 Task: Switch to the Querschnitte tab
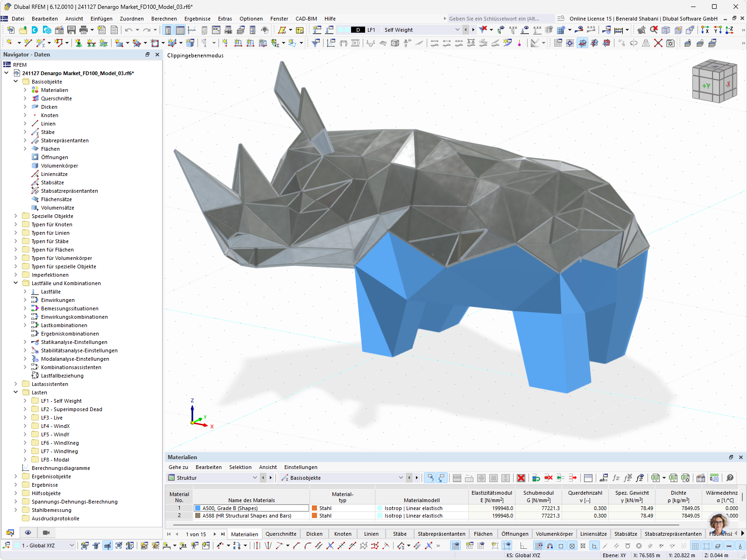281,534
